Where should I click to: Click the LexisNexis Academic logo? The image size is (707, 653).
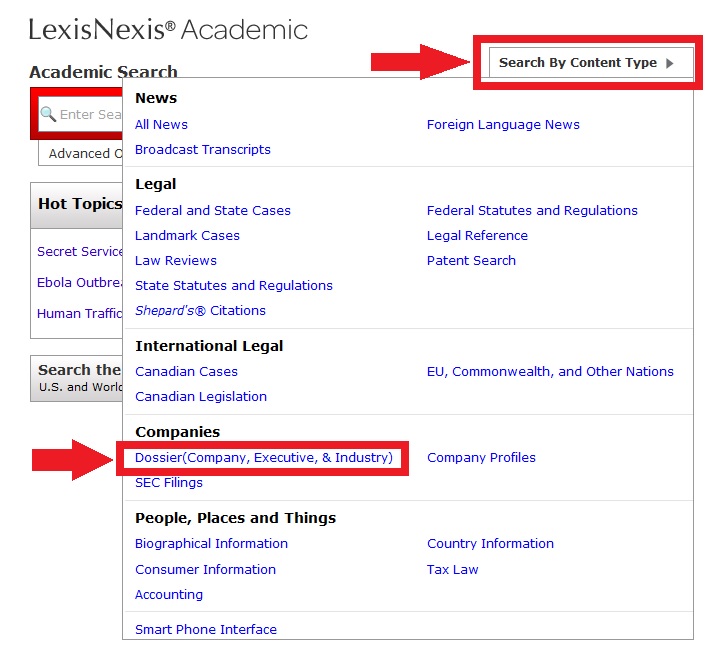coord(168,30)
